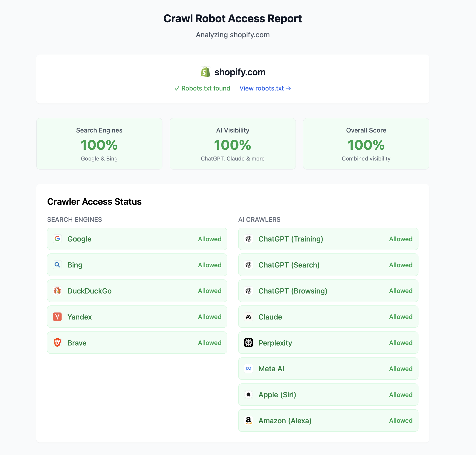Image resolution: width=476 pixels, height=455 pixels.
Task: Click Allowed status in Perplexity row
Action: pyautogui.click(x=401, y=343)
